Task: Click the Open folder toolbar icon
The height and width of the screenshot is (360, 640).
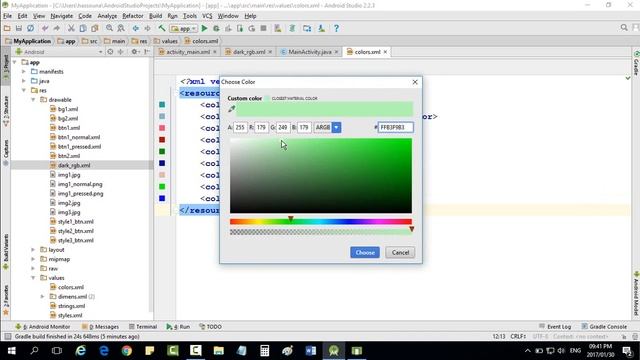Action: pyautogui.click(x=7, y=28)
